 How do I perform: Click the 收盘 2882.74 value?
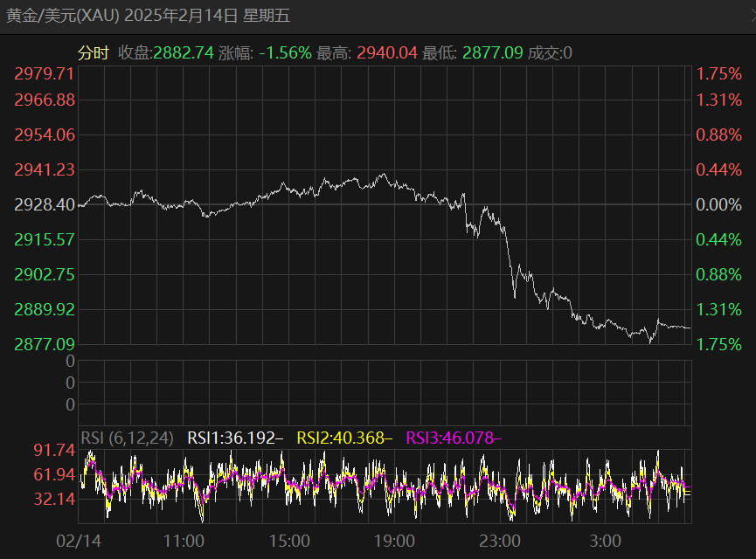(x=184, y=52)
